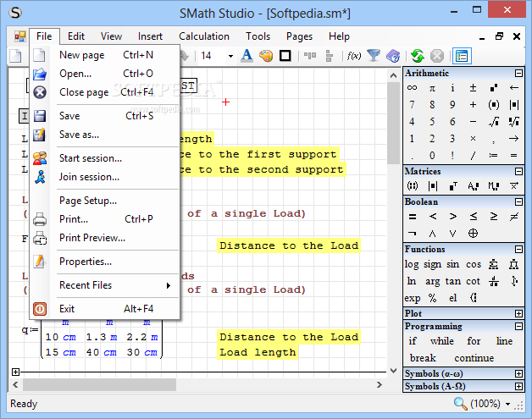
Task: Open the Pages menu
Action: 299,36
